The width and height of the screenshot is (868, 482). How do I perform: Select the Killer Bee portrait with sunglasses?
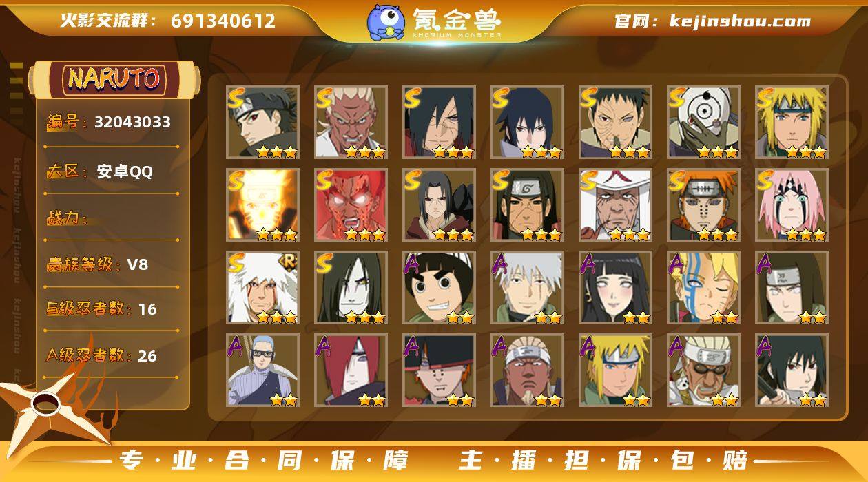point(703,370)
